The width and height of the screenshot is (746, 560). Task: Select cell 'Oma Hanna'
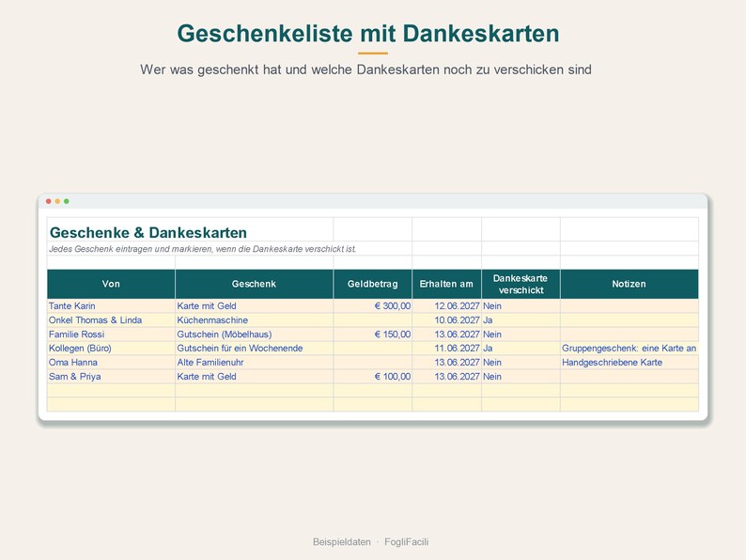tap(111, 363)
